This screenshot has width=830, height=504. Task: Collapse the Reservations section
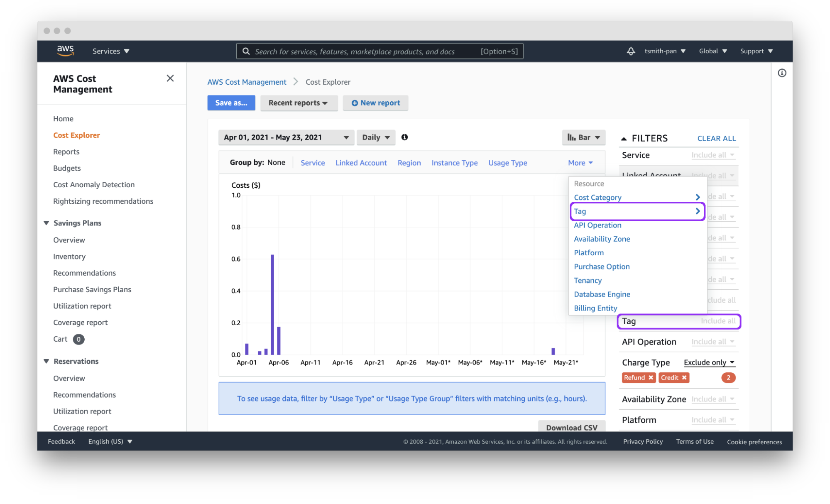point(46,361)
